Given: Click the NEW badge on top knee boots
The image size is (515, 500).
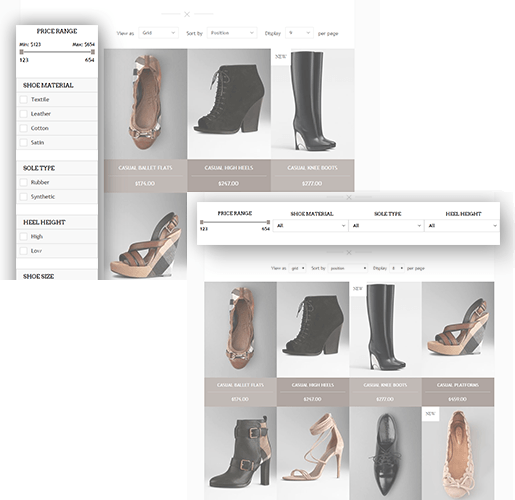Looking at the screenshot, I should tap(281, 57).
